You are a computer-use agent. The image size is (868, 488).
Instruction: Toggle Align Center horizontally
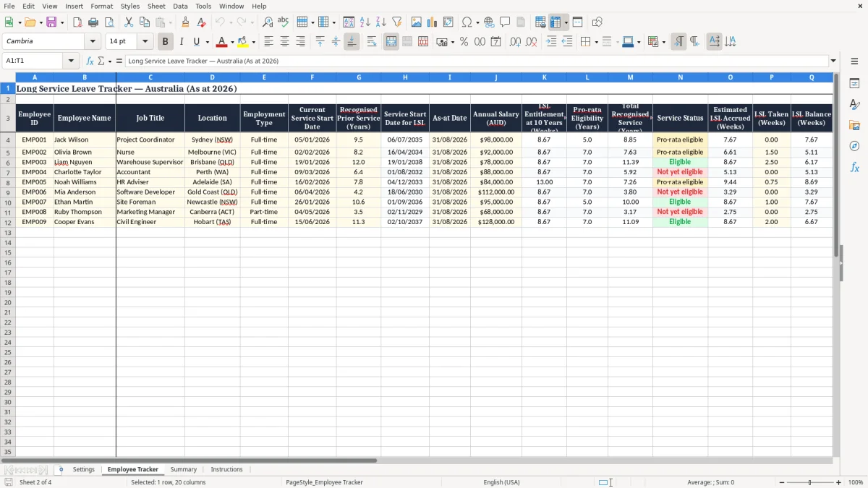pos(284,42)
